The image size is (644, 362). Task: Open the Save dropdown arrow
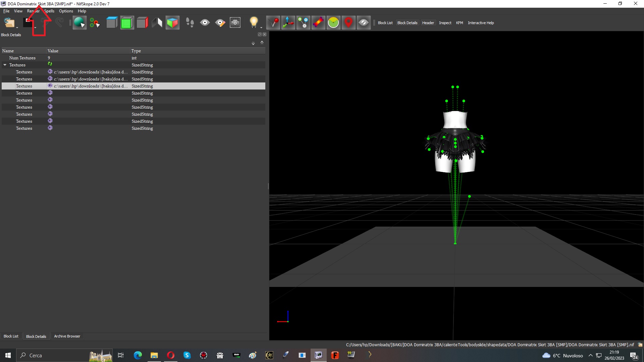[x=35, y=27]
